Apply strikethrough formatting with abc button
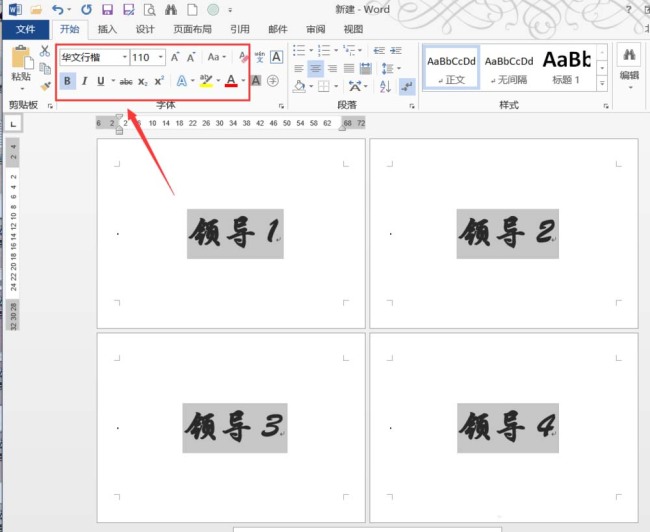The width and height of the screenshot is (650, 532). (x=126, y=81)
